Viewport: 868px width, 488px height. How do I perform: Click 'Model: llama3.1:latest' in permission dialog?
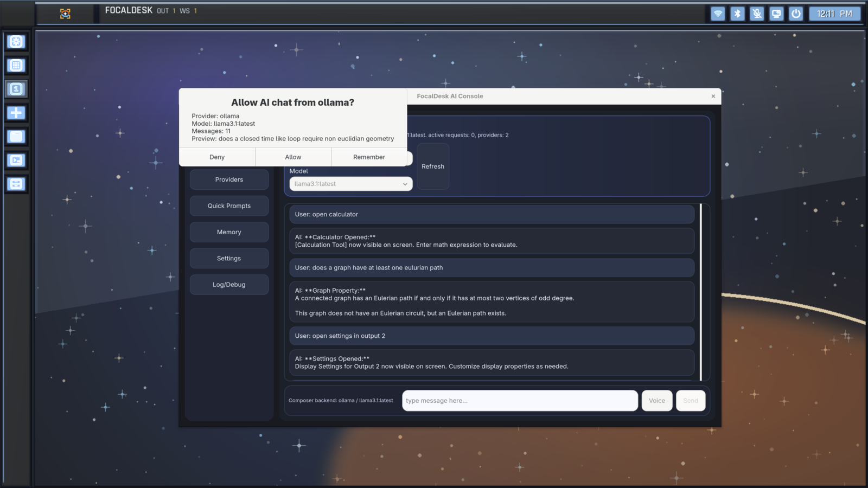pos(223,124)
